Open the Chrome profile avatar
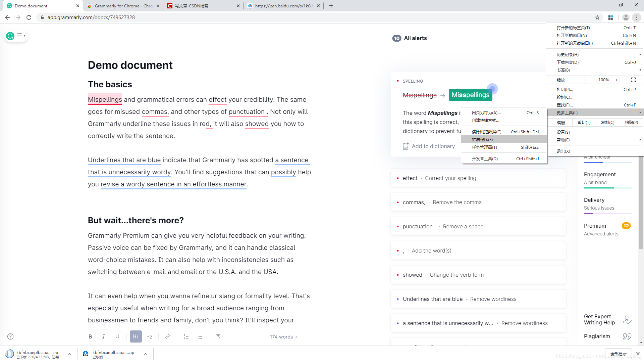This screenshot has width=644, height=362. tap(626, 17)
